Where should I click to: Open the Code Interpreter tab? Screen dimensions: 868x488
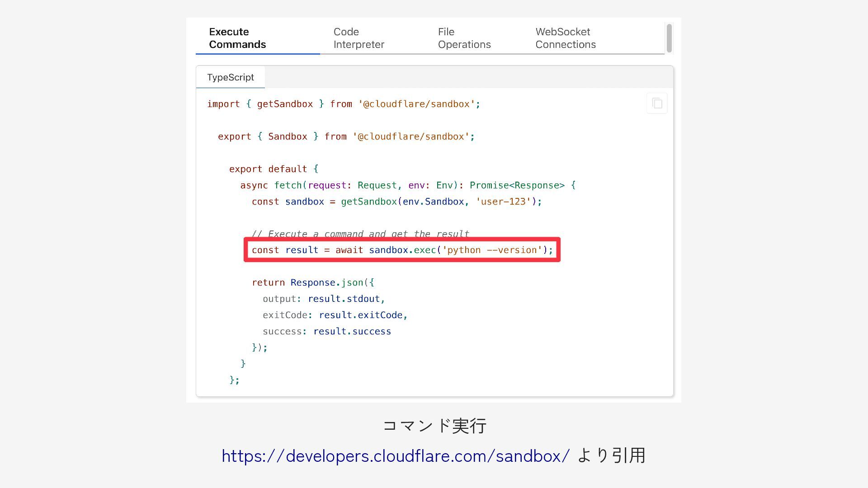[x=359, y=38]
